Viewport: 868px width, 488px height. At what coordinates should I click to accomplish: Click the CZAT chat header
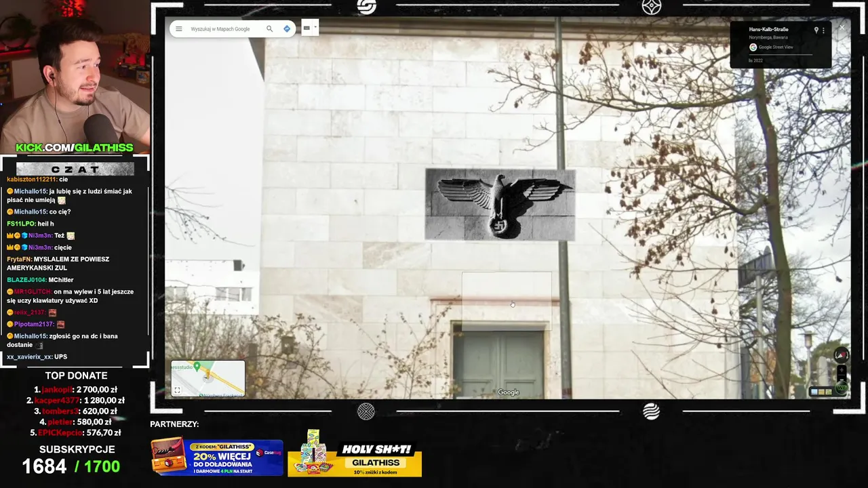point(75,169)
